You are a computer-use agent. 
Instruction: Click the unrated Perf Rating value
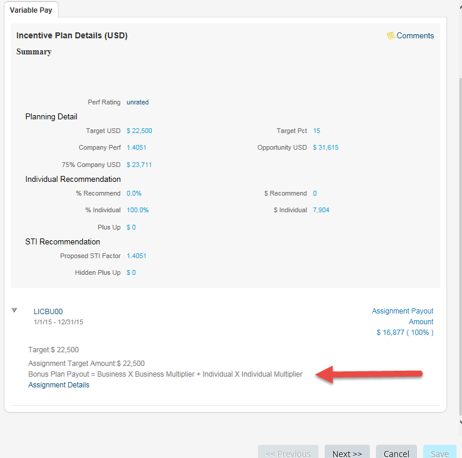click(138, 102)
